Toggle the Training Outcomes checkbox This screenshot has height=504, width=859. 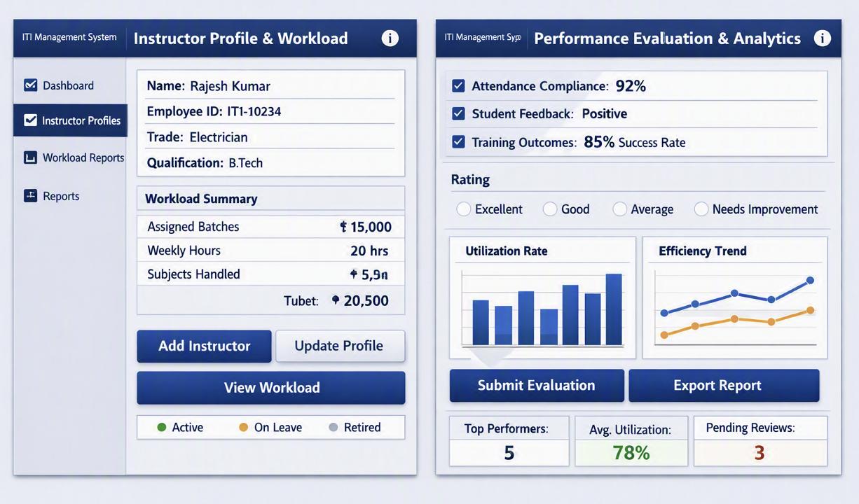pyautogui.click(x=458, y=141)
